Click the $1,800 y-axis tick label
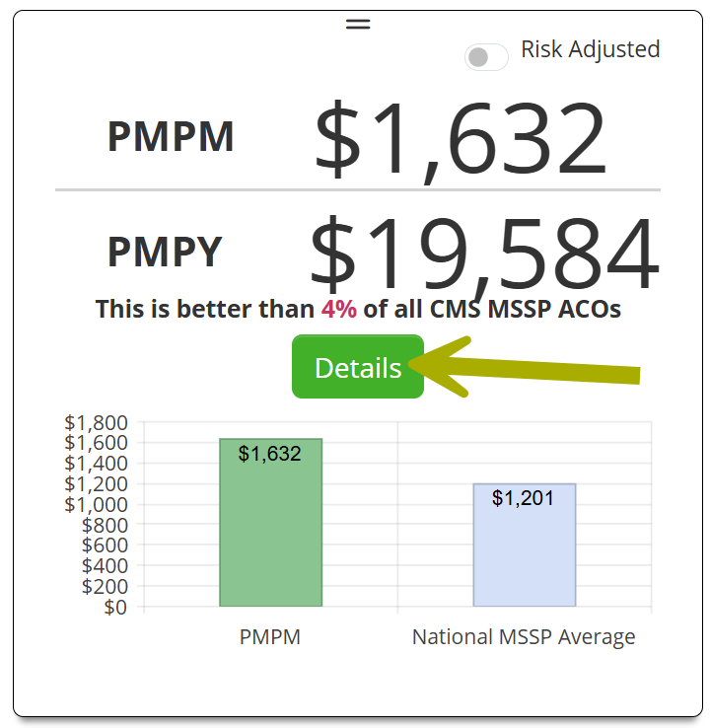The image size is (710, 728). 96,423
